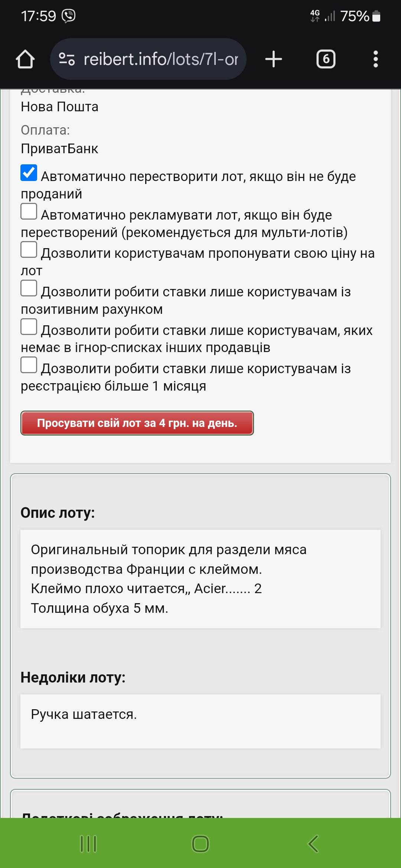Open a new tab with plus icon
The image size is (401, 868).
click(x=274, y=59)
